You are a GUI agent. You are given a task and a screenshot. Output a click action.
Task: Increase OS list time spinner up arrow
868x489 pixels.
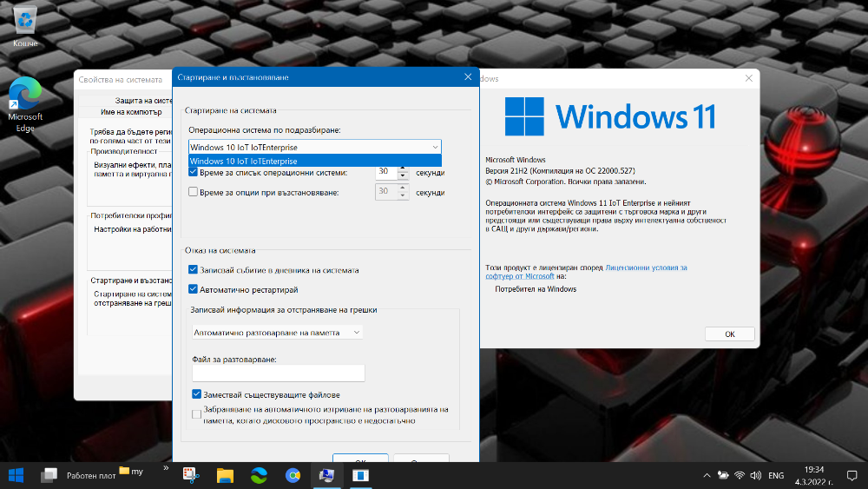[403, 168]
